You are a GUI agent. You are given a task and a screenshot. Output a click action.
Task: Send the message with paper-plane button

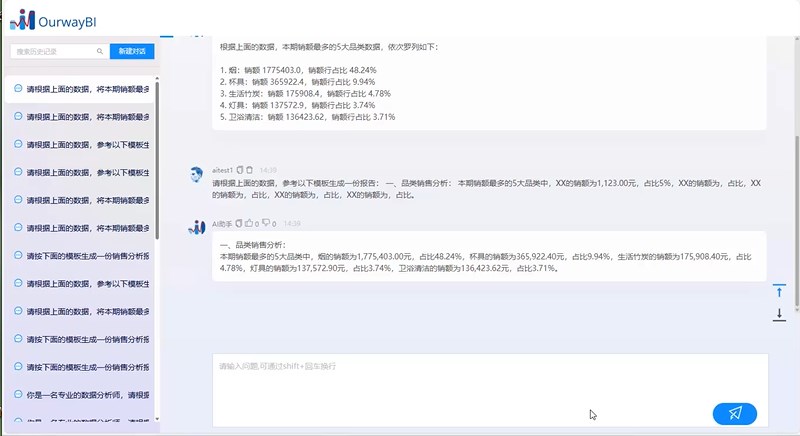735,414
